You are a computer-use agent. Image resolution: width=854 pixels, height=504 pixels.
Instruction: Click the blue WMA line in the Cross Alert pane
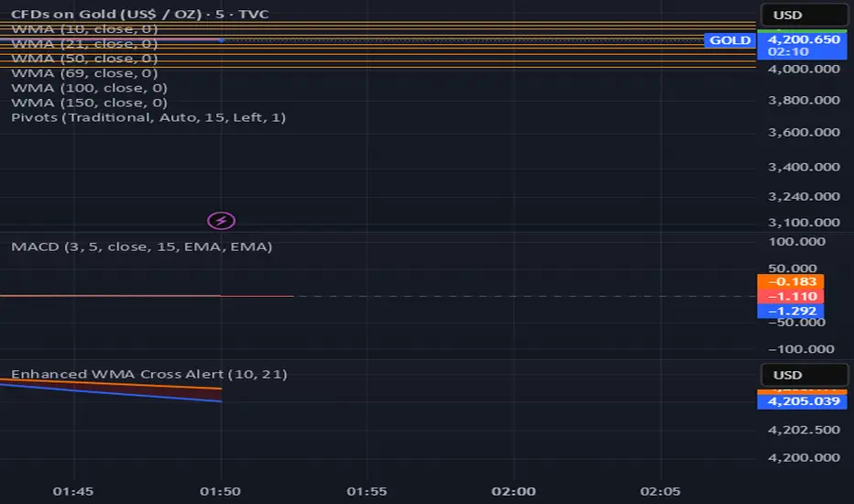click(x=109, y=393)
